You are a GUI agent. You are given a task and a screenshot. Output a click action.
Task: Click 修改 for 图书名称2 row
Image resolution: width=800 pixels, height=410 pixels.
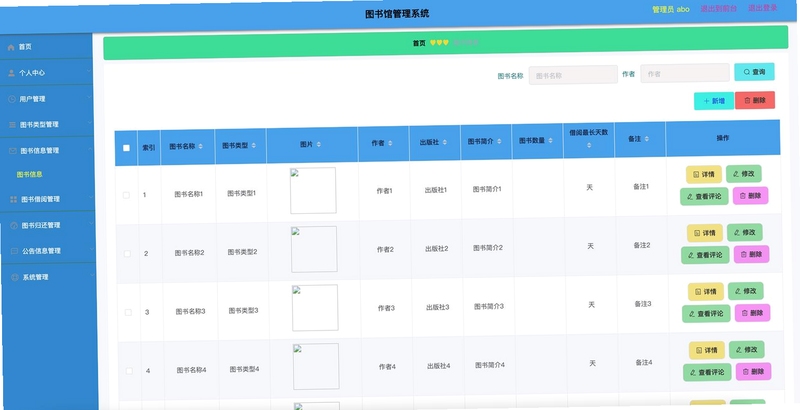(x=745, y=232)
